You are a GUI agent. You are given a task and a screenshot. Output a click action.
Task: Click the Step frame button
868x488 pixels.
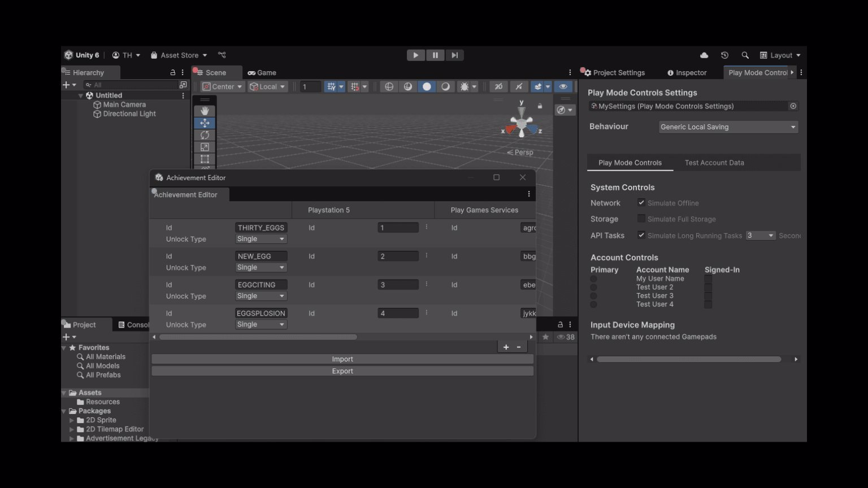pos(454,55)
